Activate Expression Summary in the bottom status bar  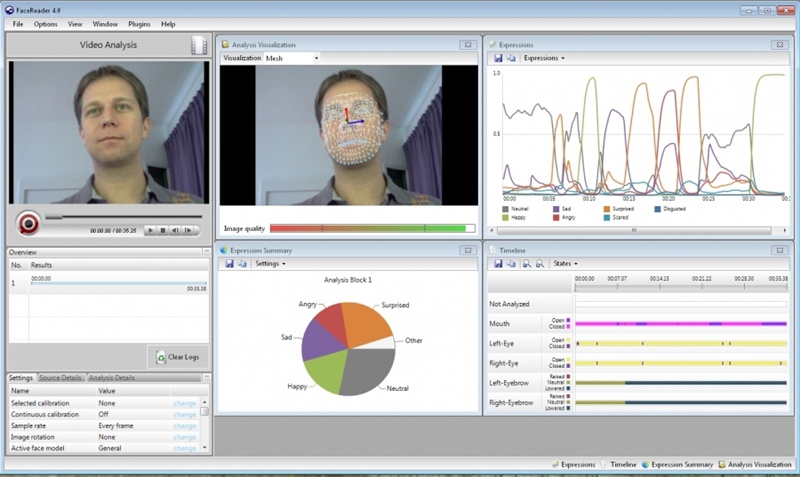pos(677,465)
